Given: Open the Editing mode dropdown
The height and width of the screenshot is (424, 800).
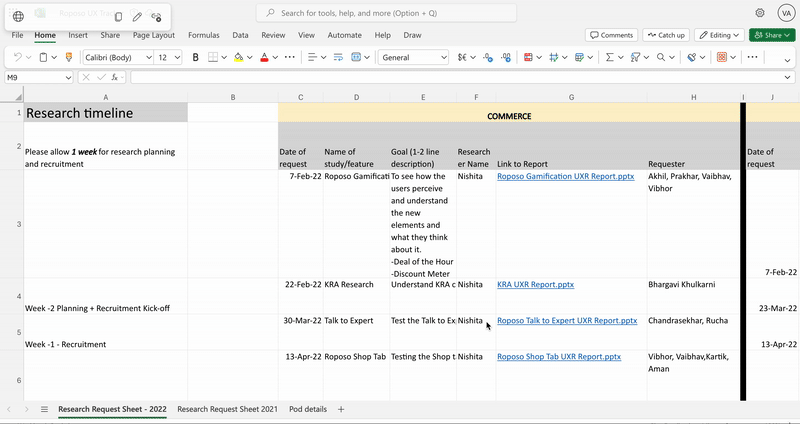Looking at the screenshot, I should [x=719, y=35].
